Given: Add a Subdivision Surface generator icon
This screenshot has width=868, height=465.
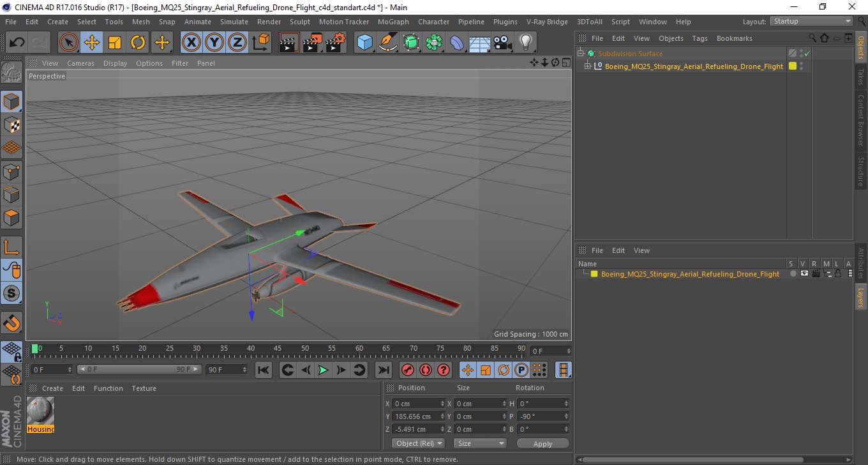Looking at the screenshot, I should [411, 43].
